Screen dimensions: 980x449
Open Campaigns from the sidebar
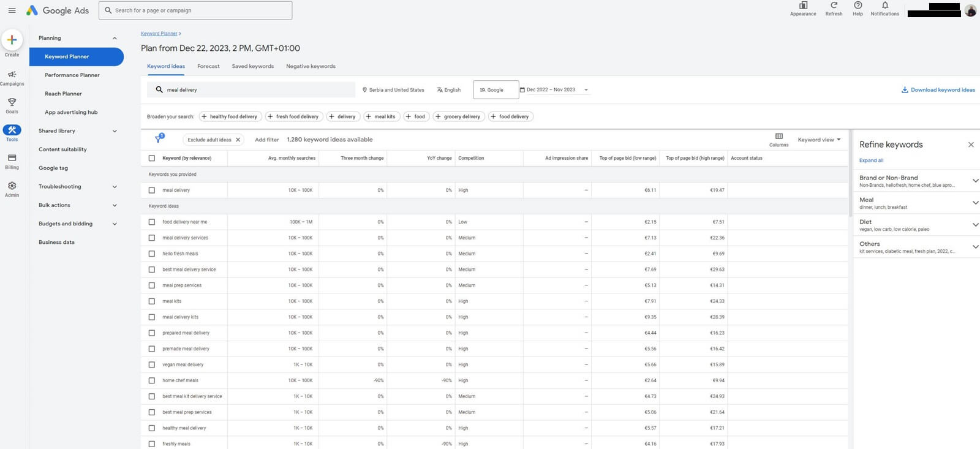click(12, 78)
